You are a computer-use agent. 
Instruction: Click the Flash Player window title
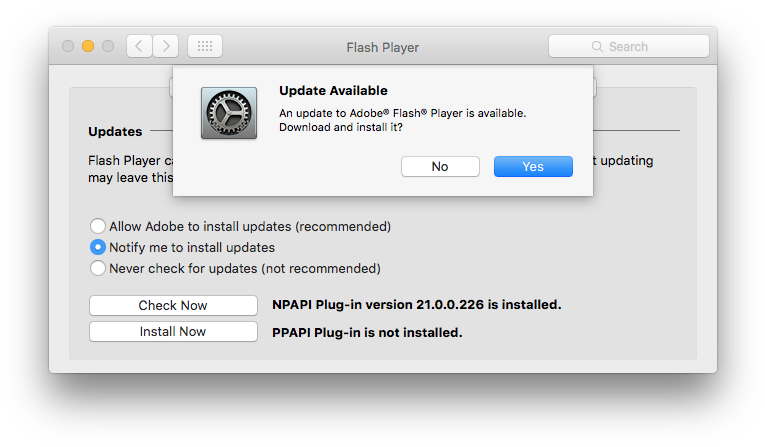382,47
